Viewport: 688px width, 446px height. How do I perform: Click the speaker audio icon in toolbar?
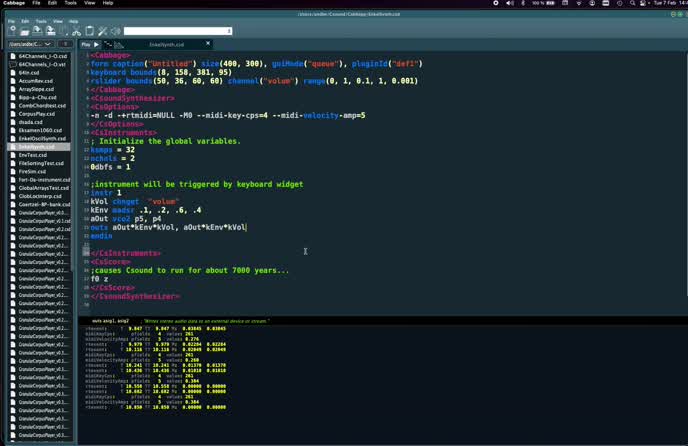[x=115, y=31]
